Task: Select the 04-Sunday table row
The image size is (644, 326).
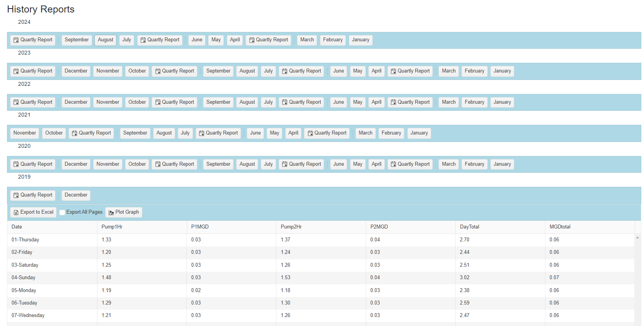Action: click(x=23, y=278)
